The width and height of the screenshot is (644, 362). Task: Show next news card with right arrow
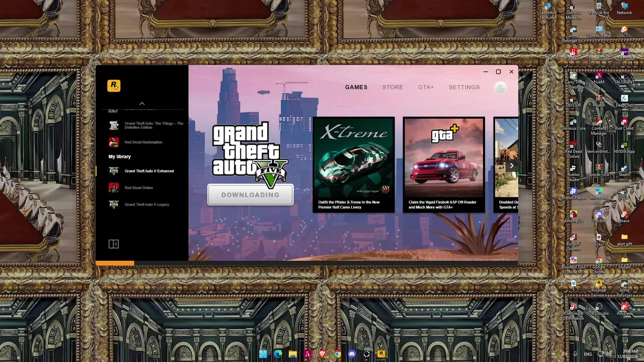pos(512,165)
